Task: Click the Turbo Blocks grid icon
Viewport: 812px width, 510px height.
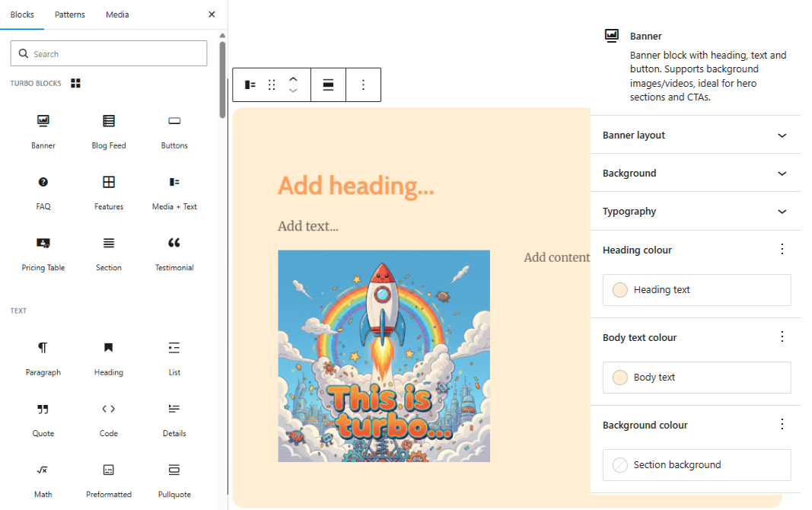Action: click(x=75, y=84)
